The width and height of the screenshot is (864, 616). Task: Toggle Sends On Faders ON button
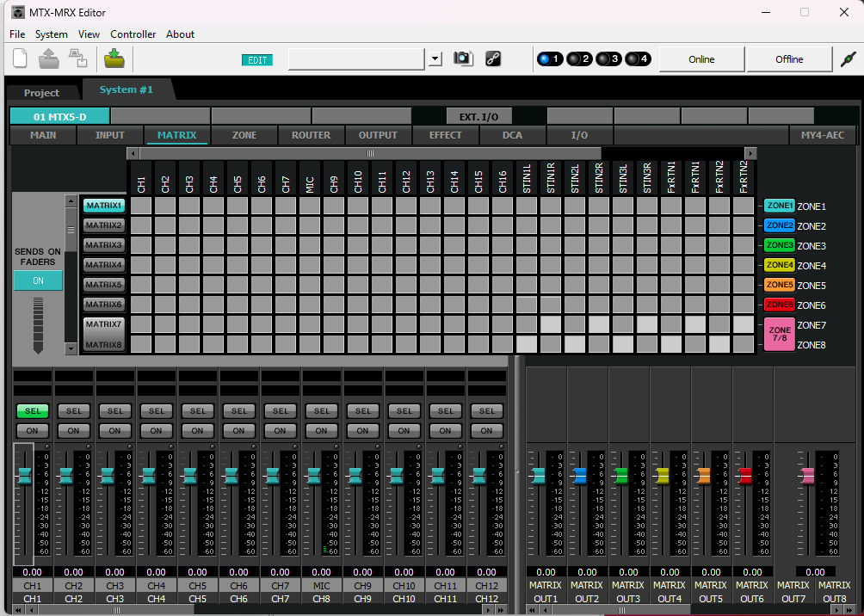38,280
